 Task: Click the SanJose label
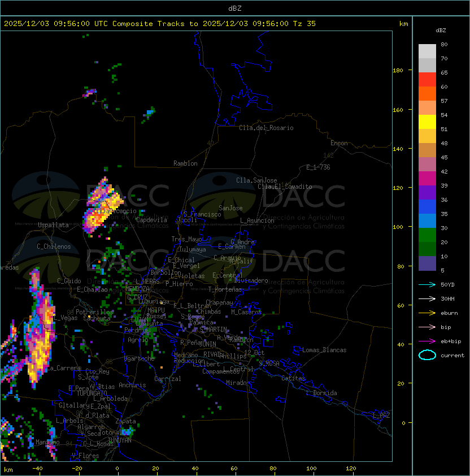(230, 208)
